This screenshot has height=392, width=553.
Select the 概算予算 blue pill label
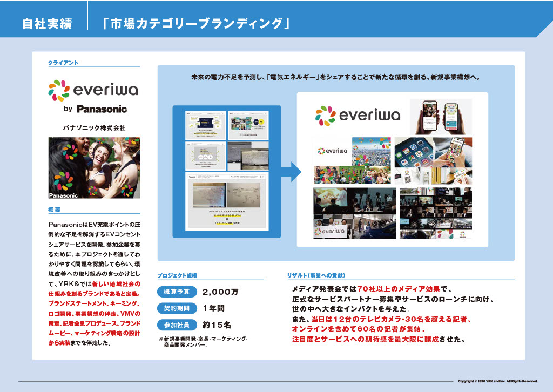[x=176, y=292]
